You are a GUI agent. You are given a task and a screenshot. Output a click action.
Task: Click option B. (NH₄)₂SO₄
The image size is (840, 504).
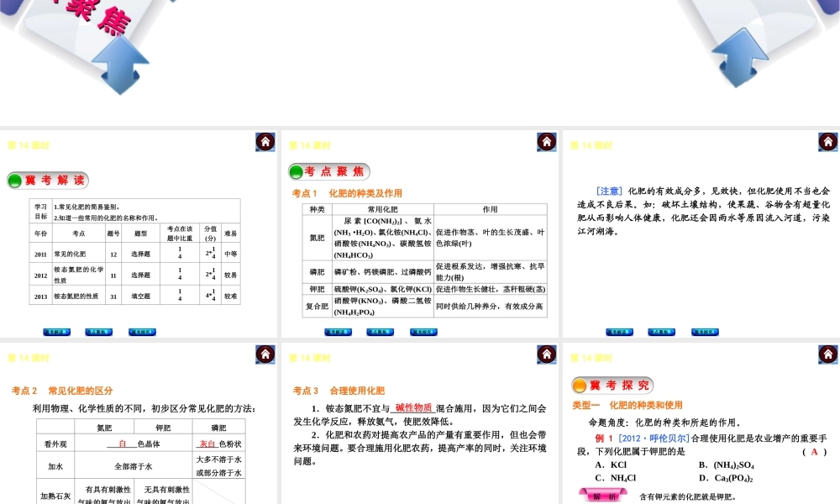pyautogui.click(x=726, y=465)
